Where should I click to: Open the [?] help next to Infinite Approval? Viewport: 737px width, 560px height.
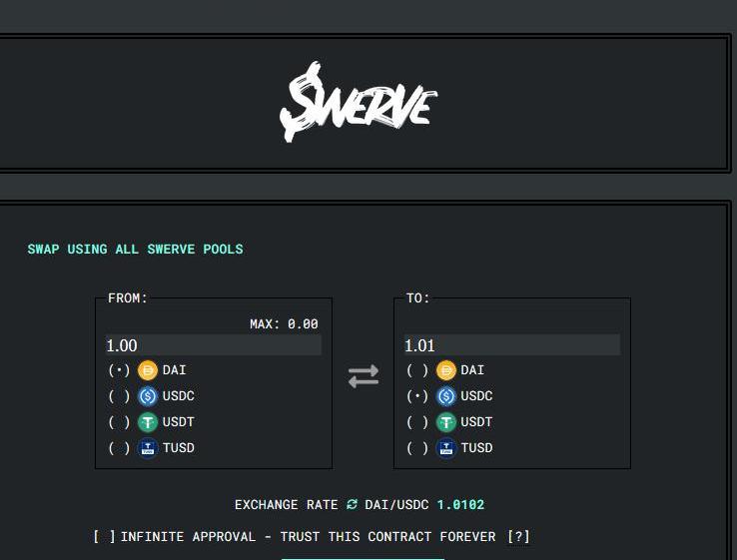[518, 537]
